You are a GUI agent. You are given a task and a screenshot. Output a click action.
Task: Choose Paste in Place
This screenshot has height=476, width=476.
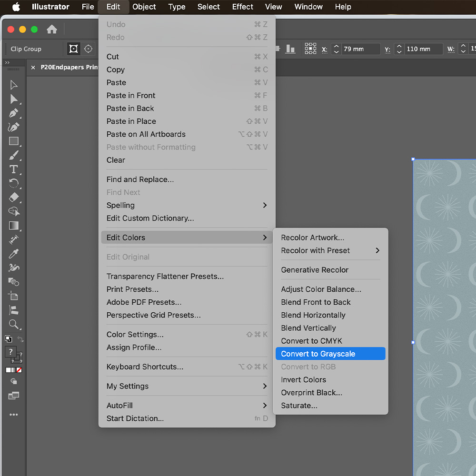point(187,121)
